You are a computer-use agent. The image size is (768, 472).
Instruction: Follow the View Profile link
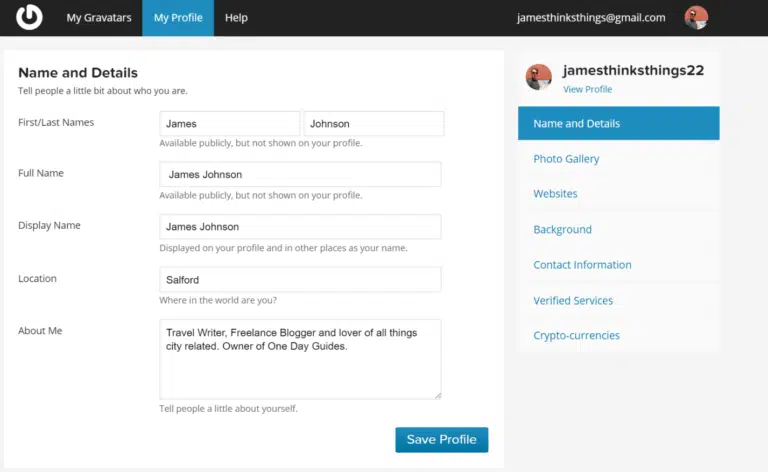tap(587, 89)
